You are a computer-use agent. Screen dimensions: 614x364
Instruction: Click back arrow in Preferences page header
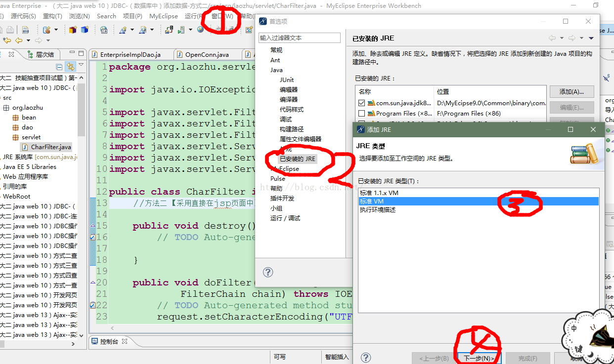click(x=552, y=38)
